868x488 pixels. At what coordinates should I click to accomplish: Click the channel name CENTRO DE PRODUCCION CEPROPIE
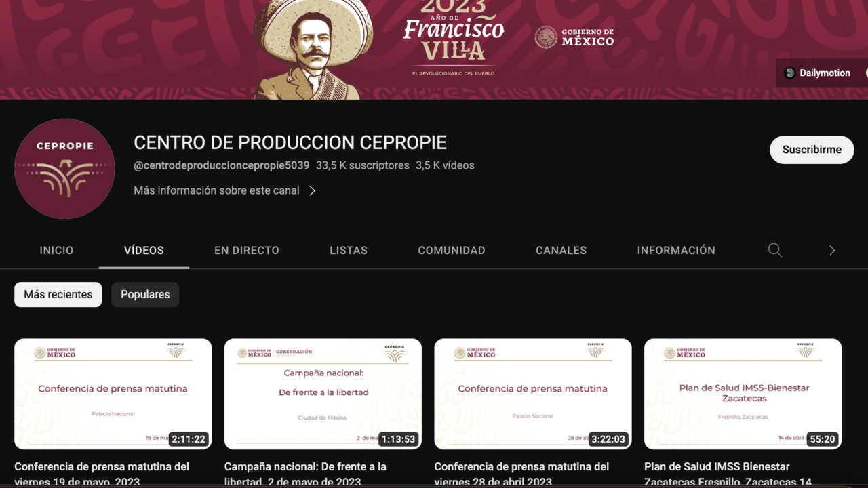(290, 142)
